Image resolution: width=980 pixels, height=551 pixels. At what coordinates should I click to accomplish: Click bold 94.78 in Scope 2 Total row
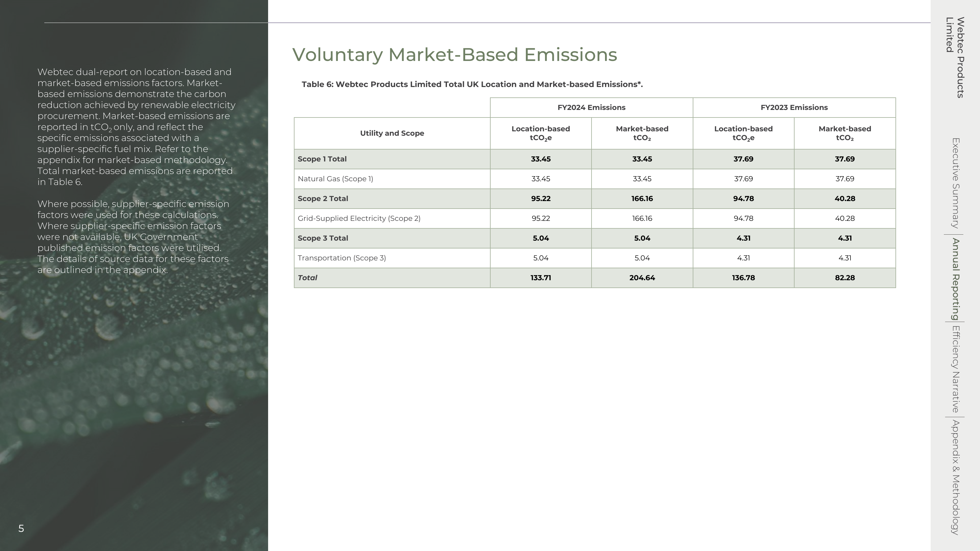tap(743, 199)
